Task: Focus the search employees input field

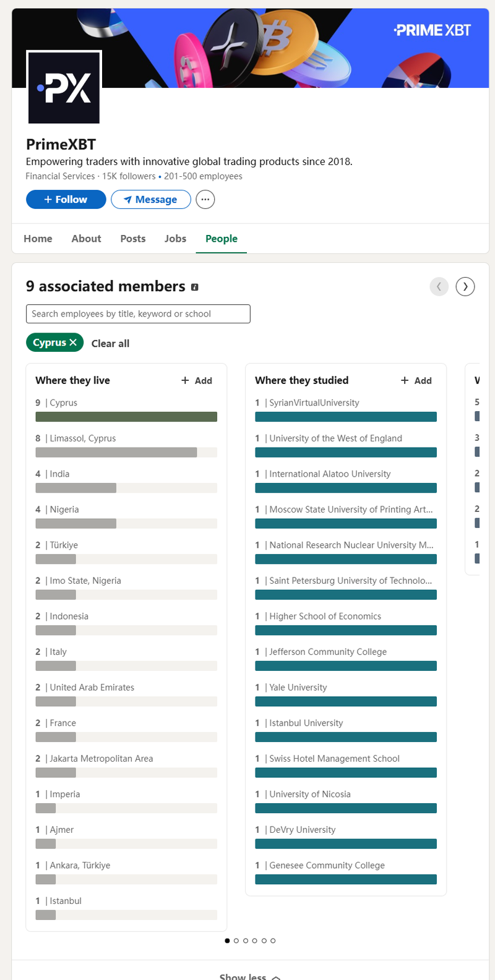Action: tap(138, 313)
